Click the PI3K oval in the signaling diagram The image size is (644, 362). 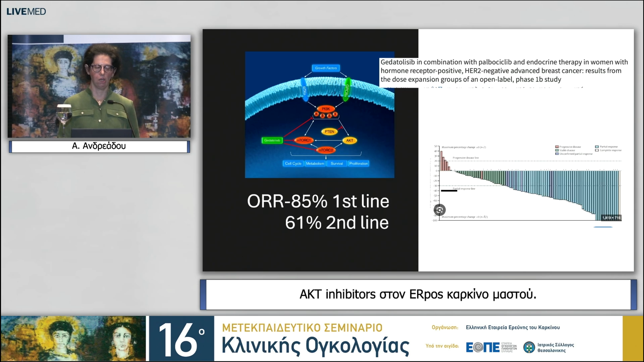(326, 109)
